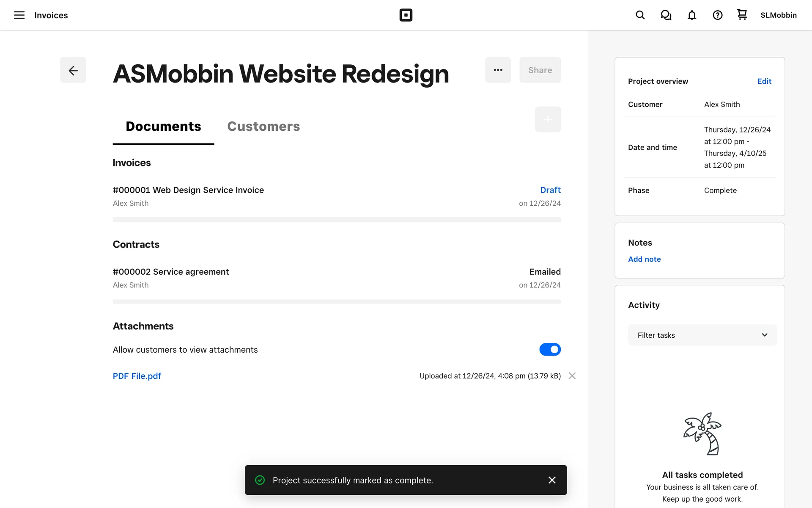Open Web Design Service Invoice row
This screenshot has height=508, width=812.
(188, 190)
